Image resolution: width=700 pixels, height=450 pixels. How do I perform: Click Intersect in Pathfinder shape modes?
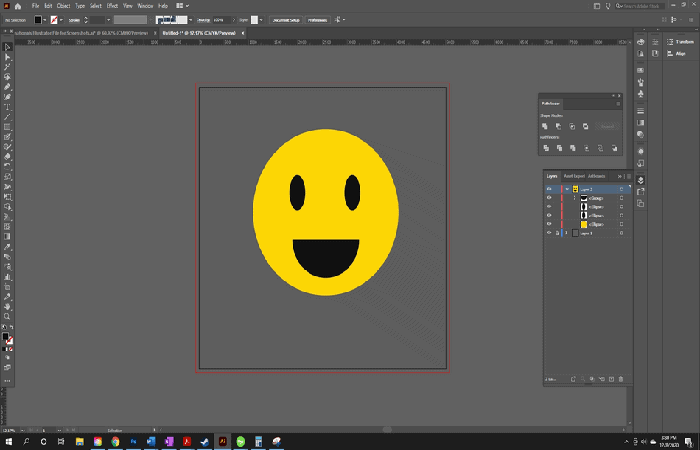tap(572, 127)
